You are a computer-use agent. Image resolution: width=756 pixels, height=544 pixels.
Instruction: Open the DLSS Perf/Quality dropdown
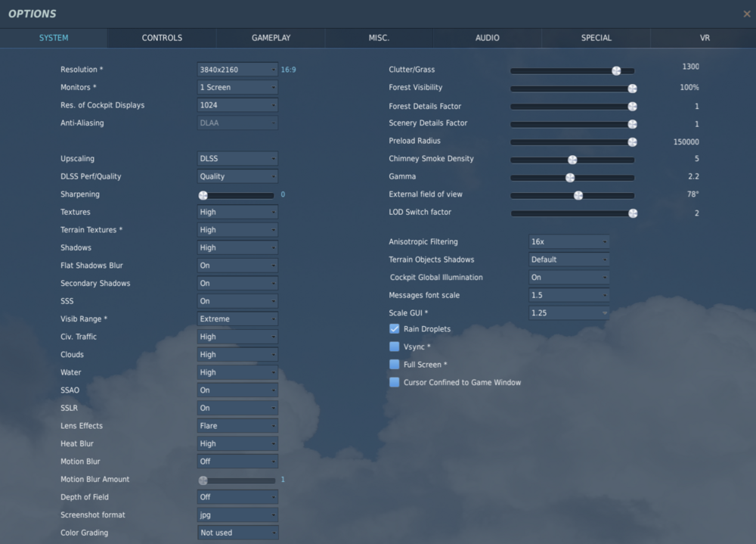coord(237,176)
